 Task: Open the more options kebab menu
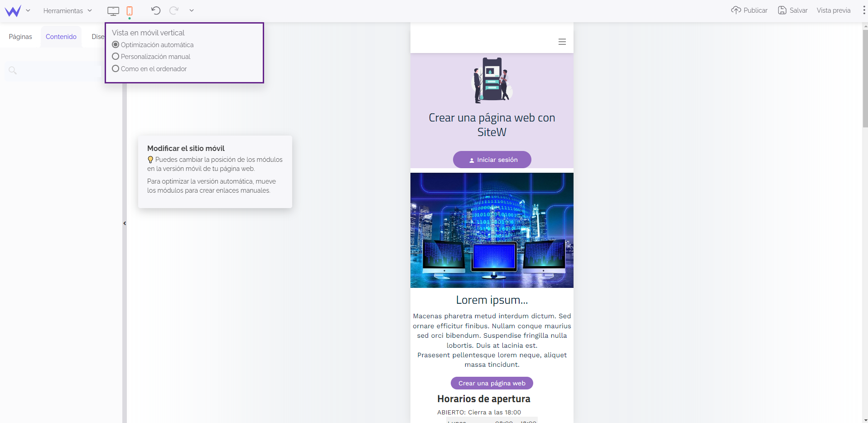coord(863,10)
